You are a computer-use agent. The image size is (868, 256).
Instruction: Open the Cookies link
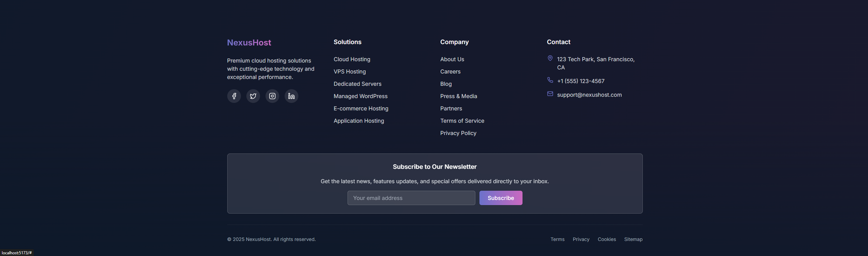(607, 239)
